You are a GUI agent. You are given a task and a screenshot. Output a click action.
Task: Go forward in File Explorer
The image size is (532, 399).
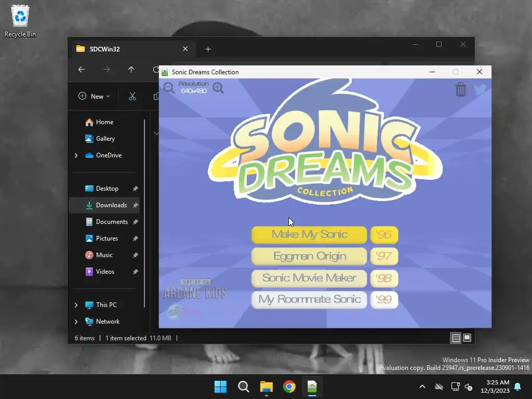[107, 70]
